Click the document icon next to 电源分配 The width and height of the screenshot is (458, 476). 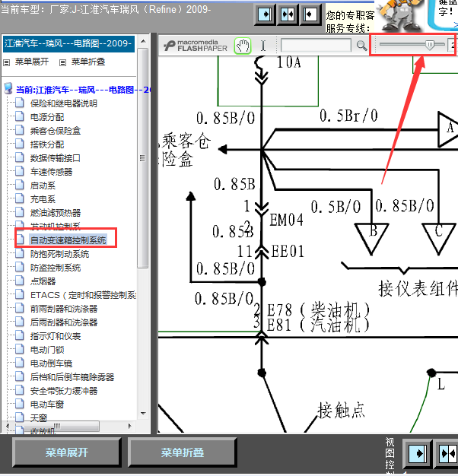20,116
